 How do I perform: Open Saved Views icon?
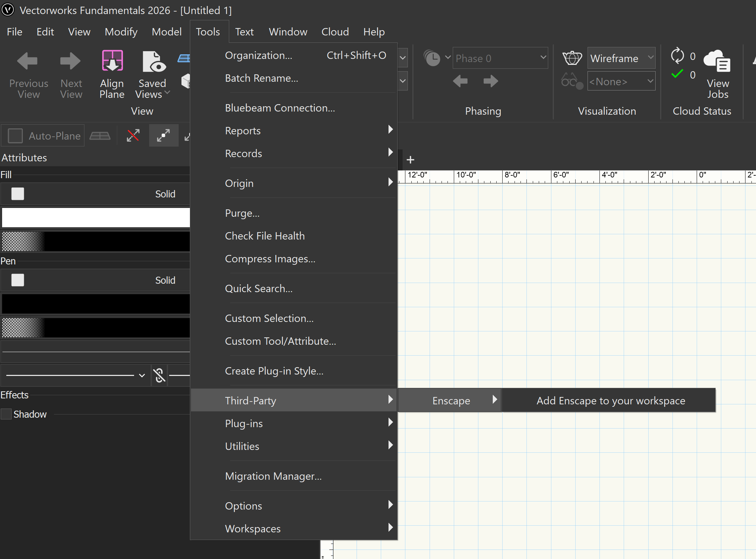pos(154,61)
